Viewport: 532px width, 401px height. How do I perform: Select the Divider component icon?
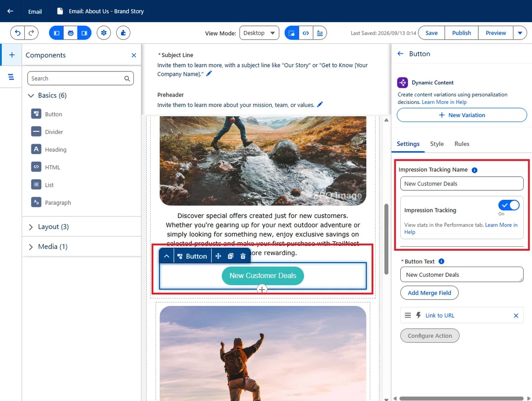tap(36, 132)
